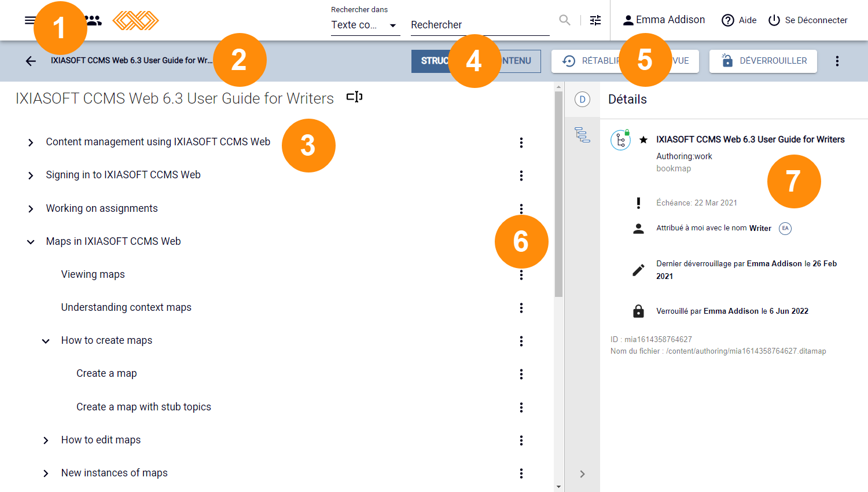Click the map list vertical scrollbar thumb
This screenshot has width=868, height=492.
[558, 194]
